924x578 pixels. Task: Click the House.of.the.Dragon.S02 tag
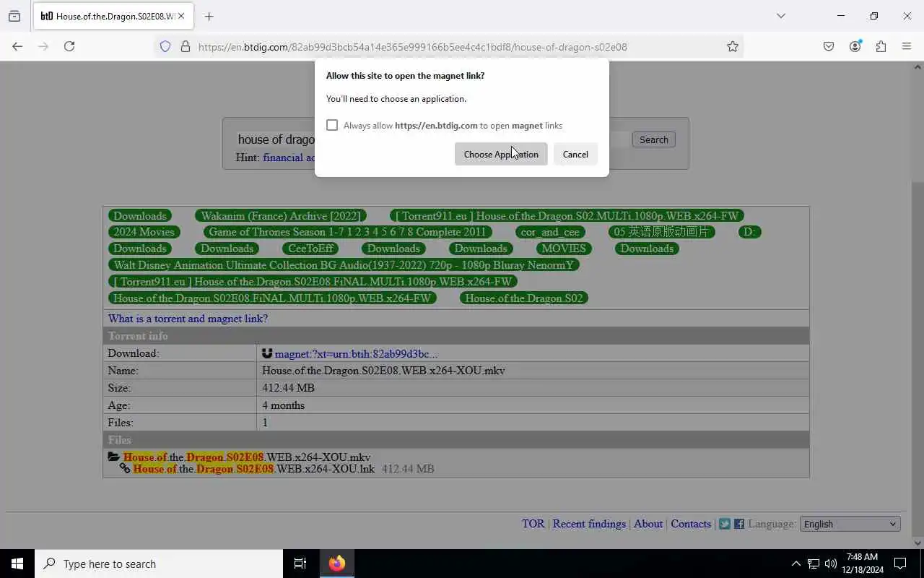point(524,298)
